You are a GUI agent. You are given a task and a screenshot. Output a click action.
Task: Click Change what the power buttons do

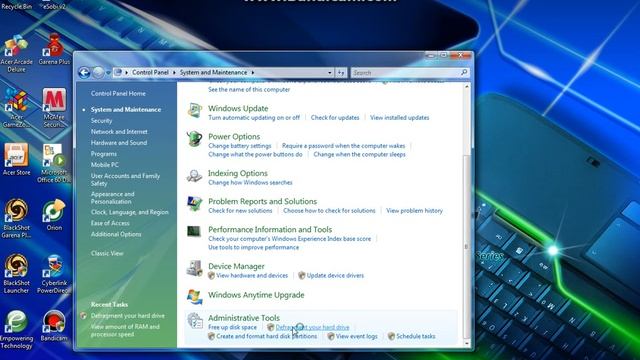(256, 154)
